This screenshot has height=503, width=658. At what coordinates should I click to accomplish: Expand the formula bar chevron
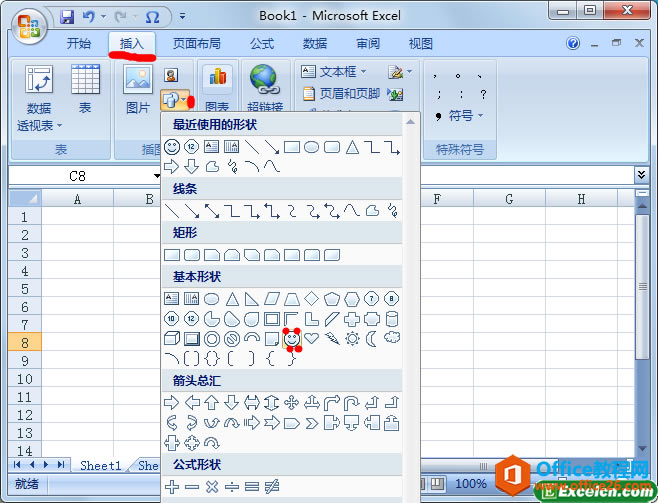coord(641,175)
